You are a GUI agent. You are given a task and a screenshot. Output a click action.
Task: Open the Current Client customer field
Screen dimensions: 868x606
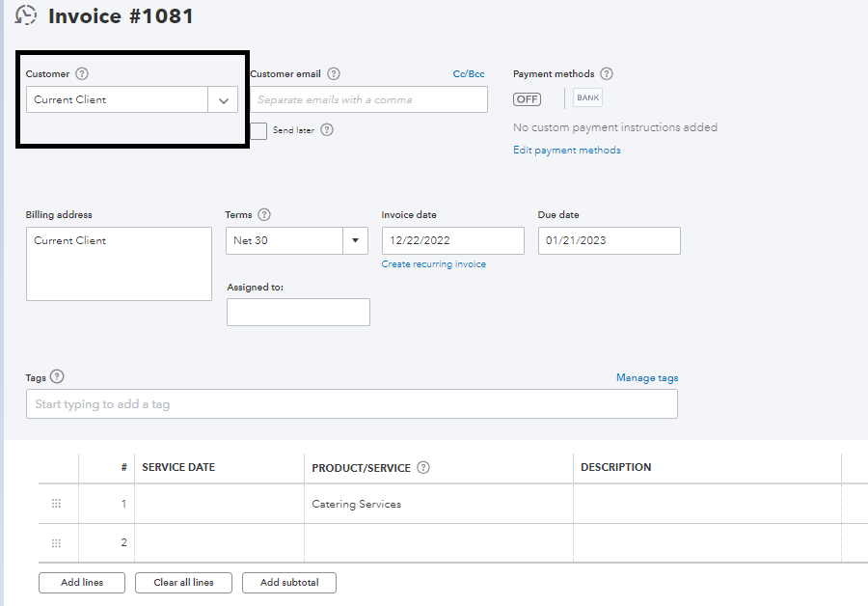tap(118, 99)
